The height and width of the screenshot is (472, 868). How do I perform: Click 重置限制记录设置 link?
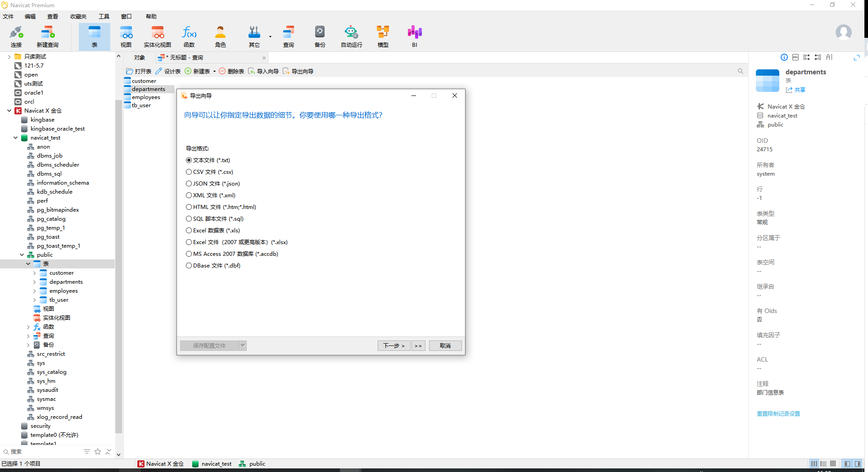tap(778, 413)
